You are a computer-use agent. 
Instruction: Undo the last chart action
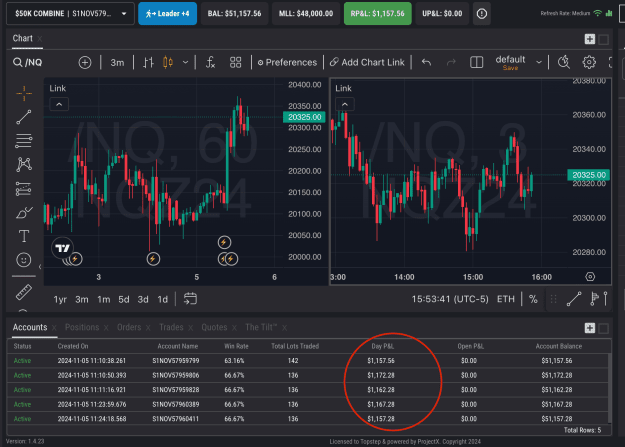426,62
